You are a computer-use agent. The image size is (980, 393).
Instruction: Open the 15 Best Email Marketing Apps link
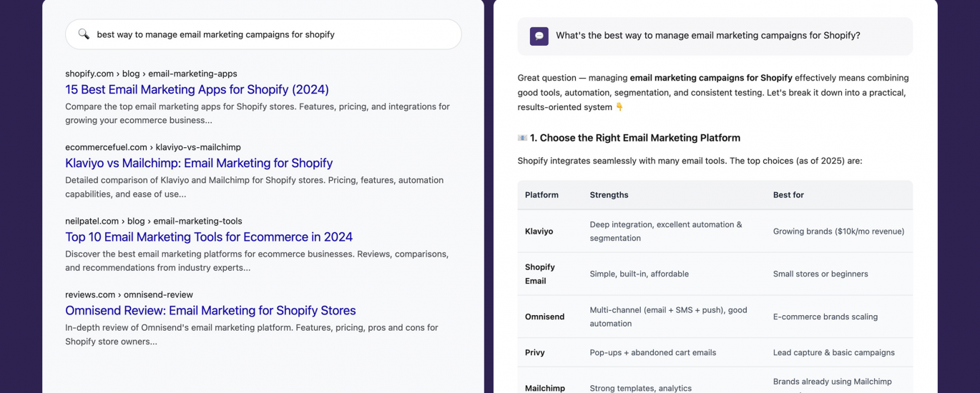(197, 89)
